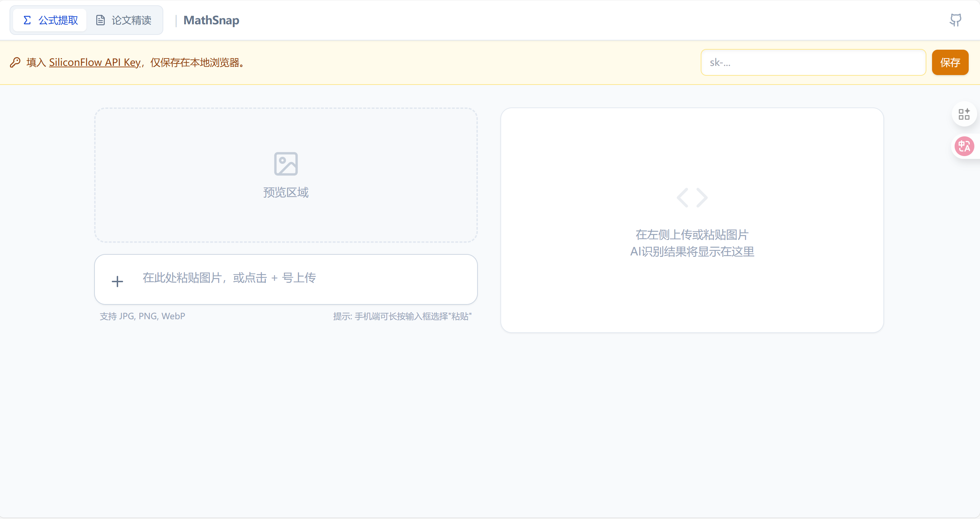
Task: Click the Sigma icon on 公式提取 tab
Action: (x=26, y=20)
